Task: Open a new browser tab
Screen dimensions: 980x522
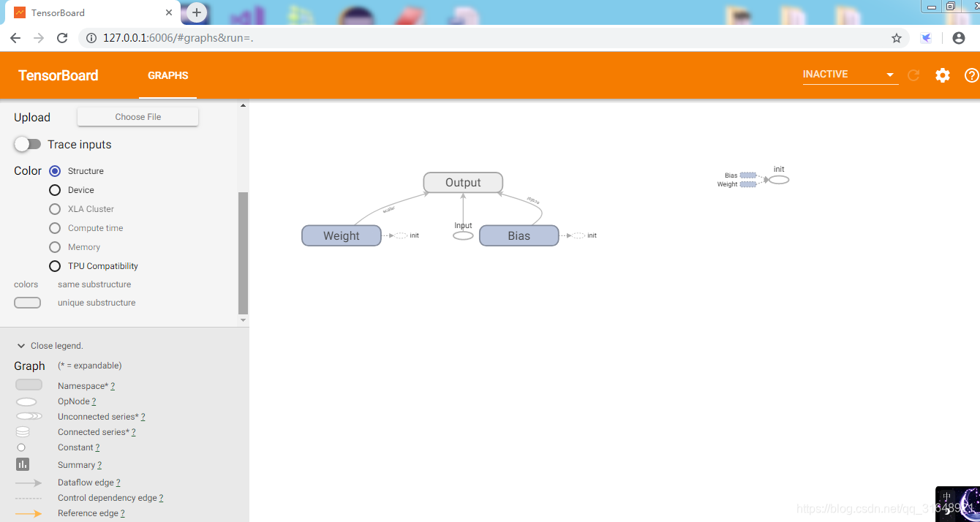Action: pos(197,12)
